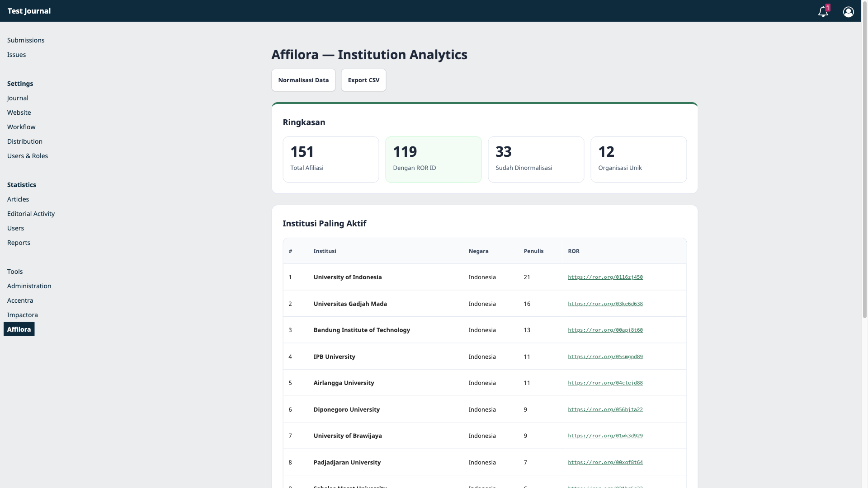Open Workflow settings
Screen dimensions: 868x488
pos(21,127)
